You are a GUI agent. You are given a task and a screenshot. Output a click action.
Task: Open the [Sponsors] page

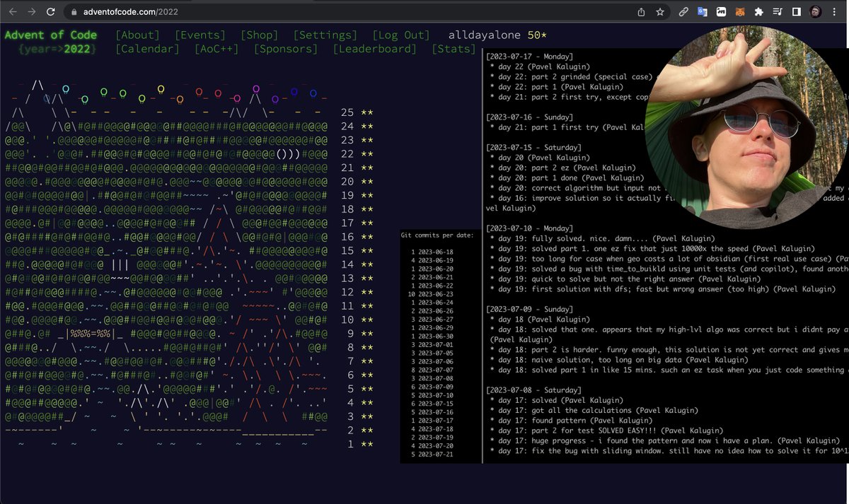[x=286, y=49]
